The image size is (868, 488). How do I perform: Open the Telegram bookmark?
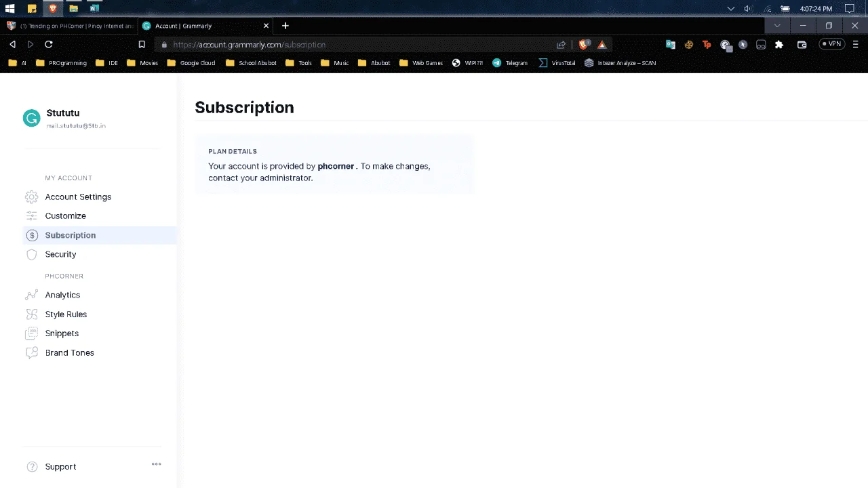tap(510, 63)
